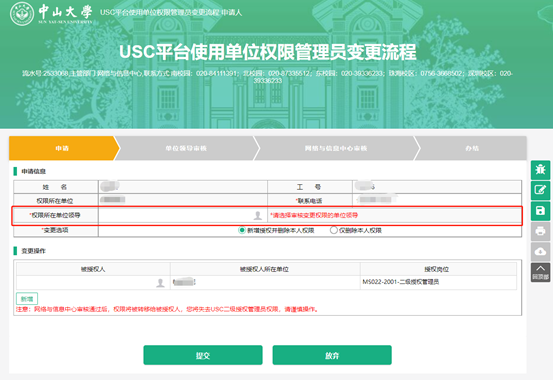Click the 权限所在单位 label cell
Viewport: 553px width, 380px height.
pos(56,200)
